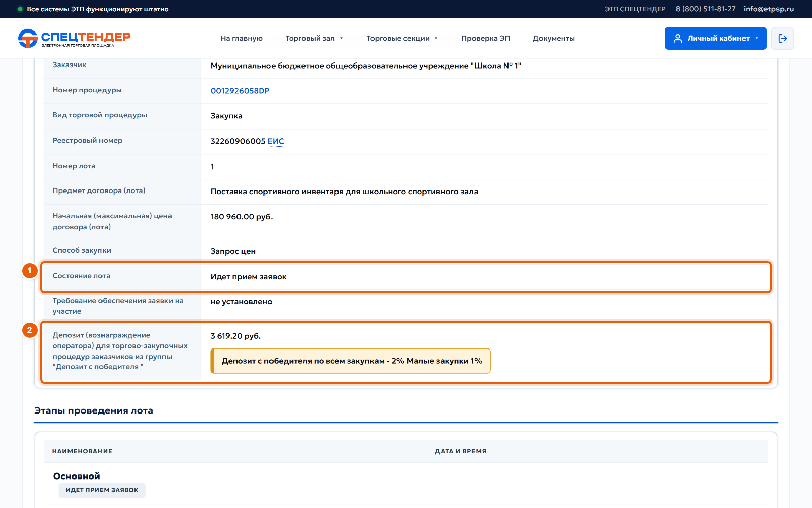Click the customer name Школа № 1
Screen dimensions: 812x508
[x=365, y=66]
